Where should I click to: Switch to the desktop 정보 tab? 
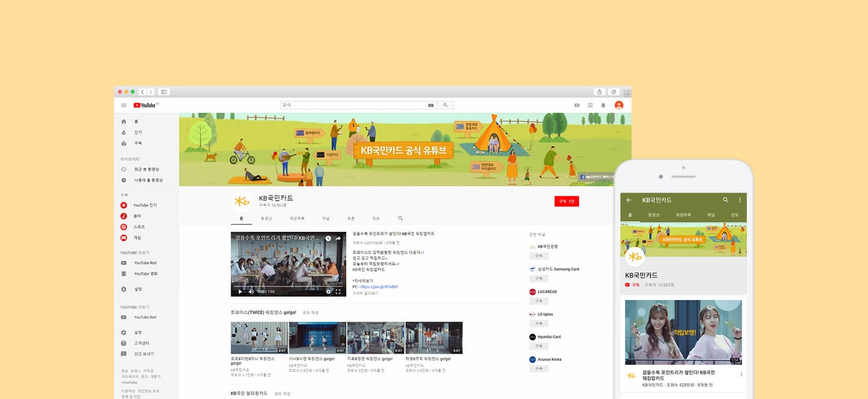pos(376,219)
